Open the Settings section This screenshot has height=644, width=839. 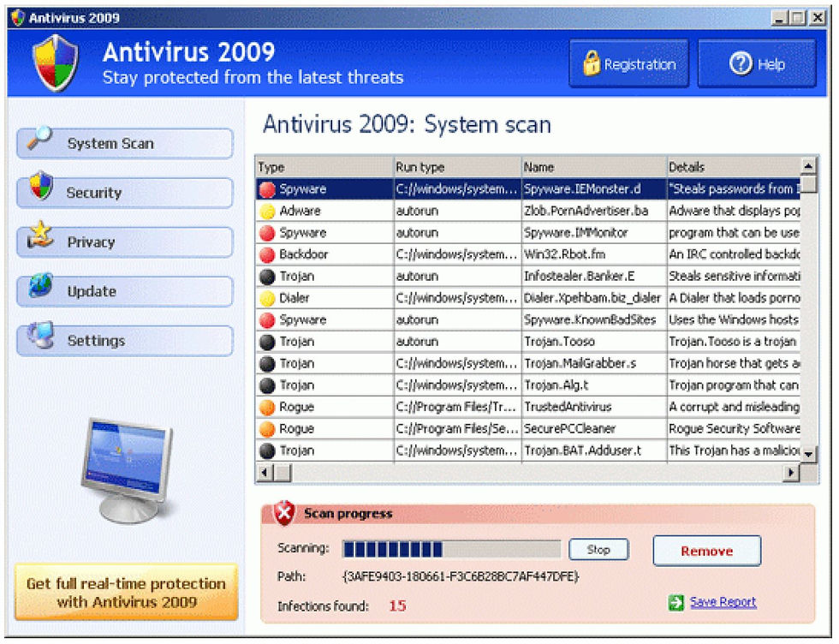[125, 341]
